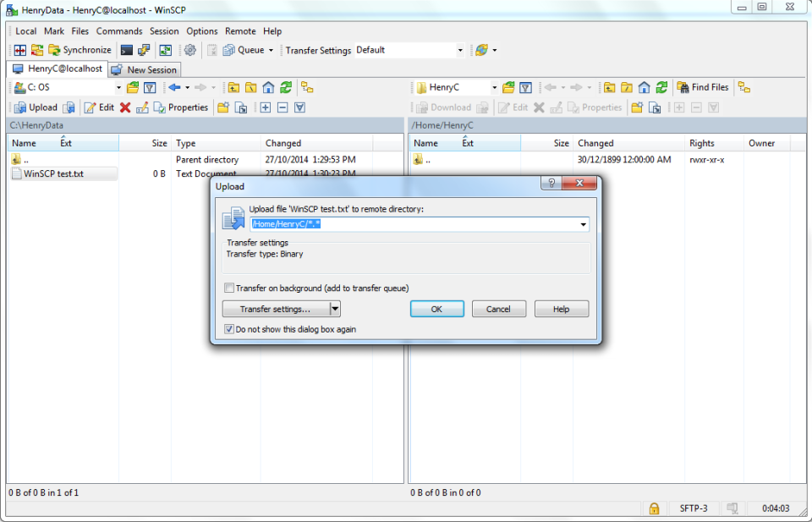Click OK in Upload dialog

(437, 309)
